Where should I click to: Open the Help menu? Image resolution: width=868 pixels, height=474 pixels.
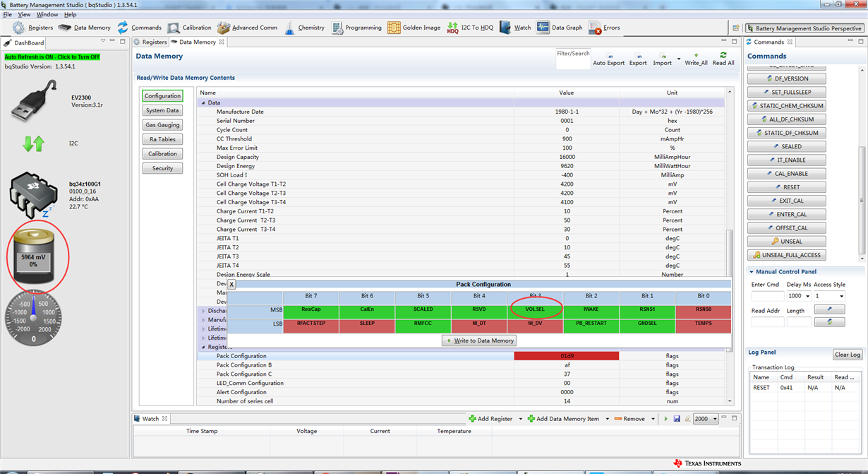pyautogui.click(x=70, y=14)
